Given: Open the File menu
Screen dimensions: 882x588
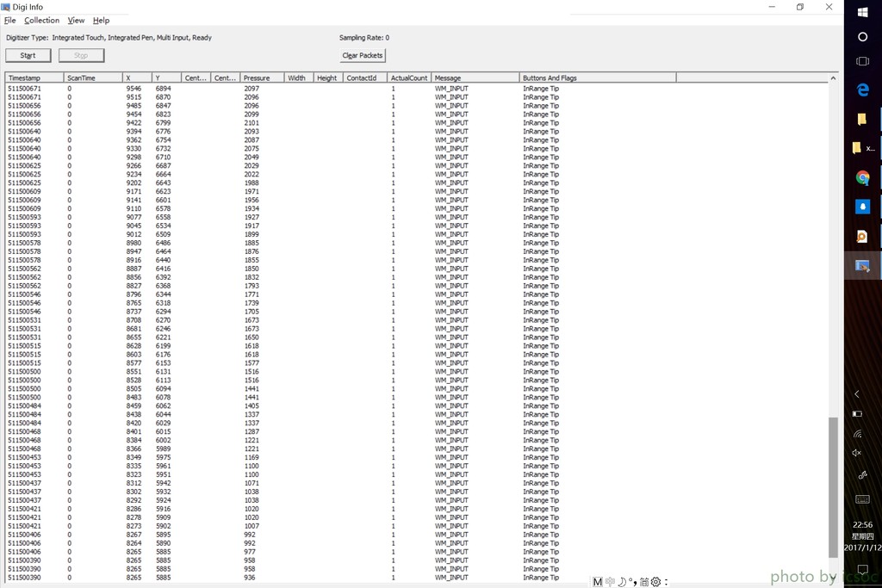Looking at the screenshot, I should coord(10,21).
